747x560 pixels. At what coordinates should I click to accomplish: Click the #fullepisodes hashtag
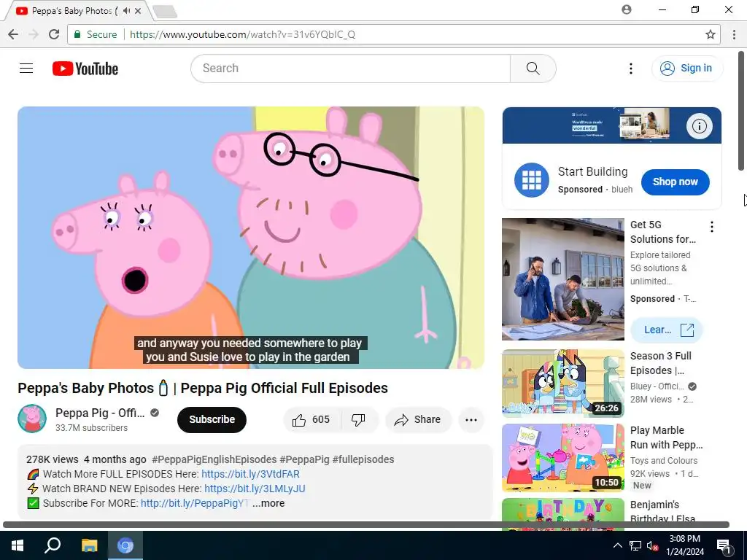363,459
